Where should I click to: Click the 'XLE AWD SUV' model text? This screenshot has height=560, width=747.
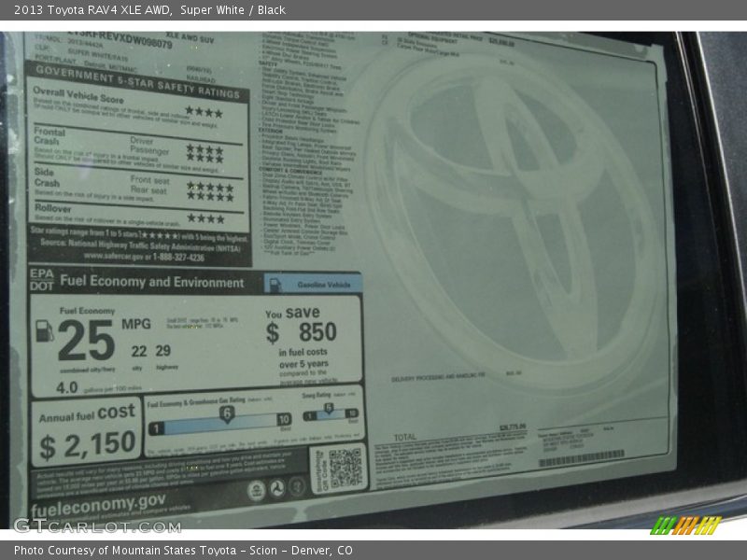click(x=190, y=37)
